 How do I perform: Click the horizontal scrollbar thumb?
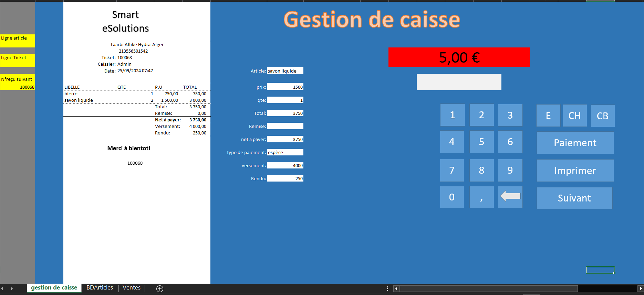click(x=488, y=289)
